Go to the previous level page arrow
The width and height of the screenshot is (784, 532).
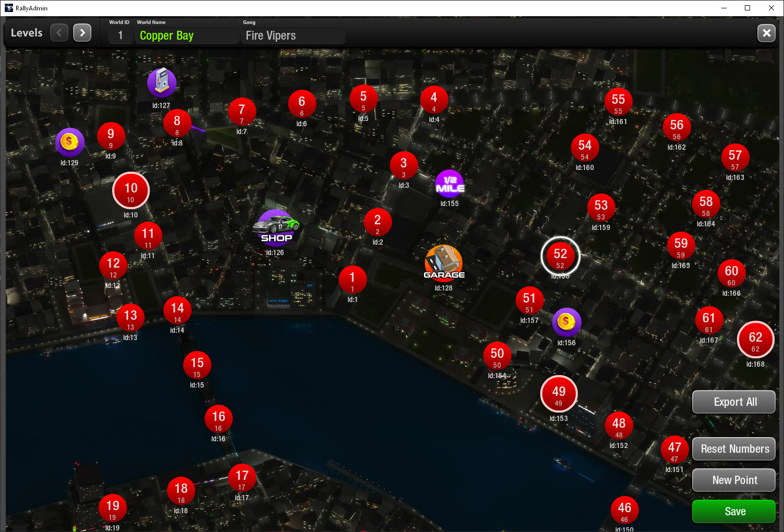[x=59, y=33]
